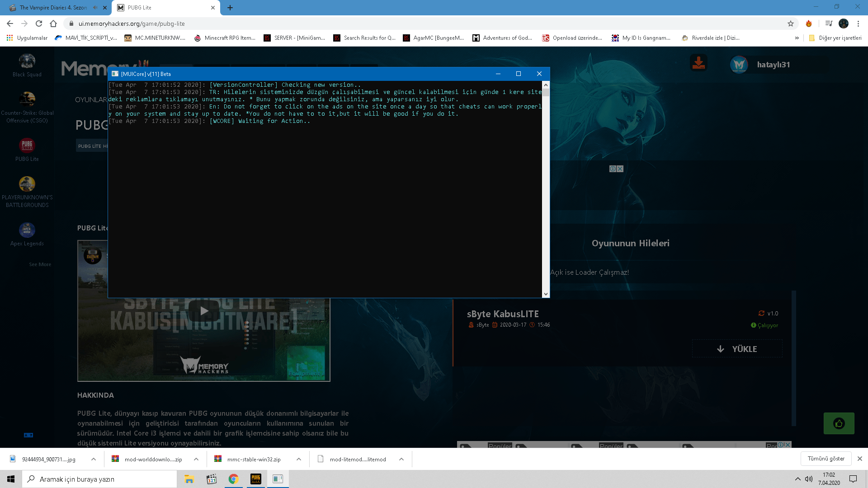Open the Chrome taskbar icon
Screen dimensions: 868x488
click(x=233, y=479)
